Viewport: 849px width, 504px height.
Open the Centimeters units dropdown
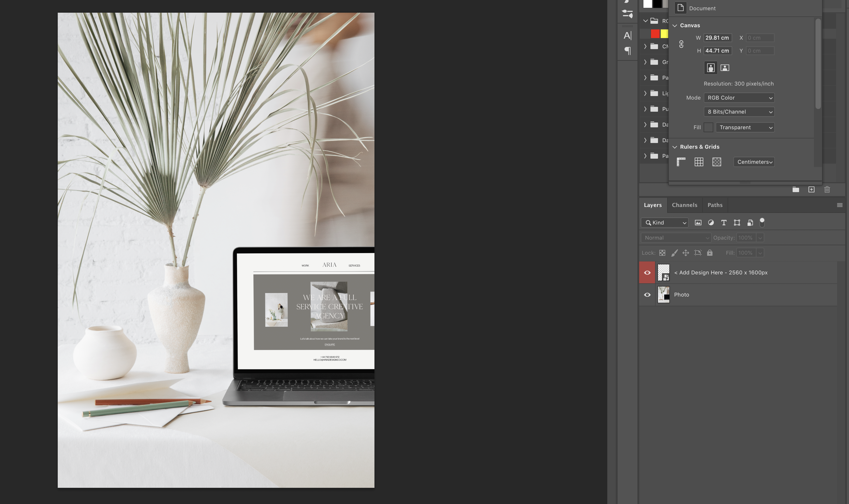[x=754, y=162]
